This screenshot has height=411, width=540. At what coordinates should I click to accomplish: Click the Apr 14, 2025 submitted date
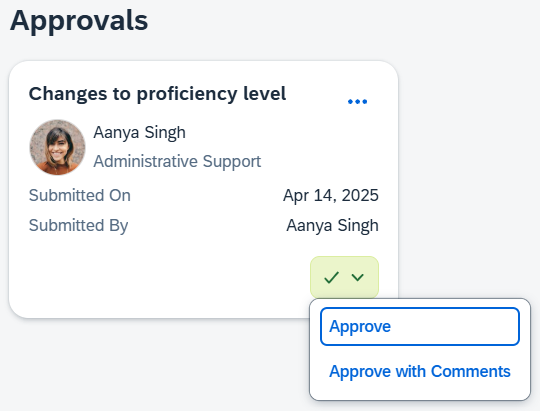tap(331, 195)
